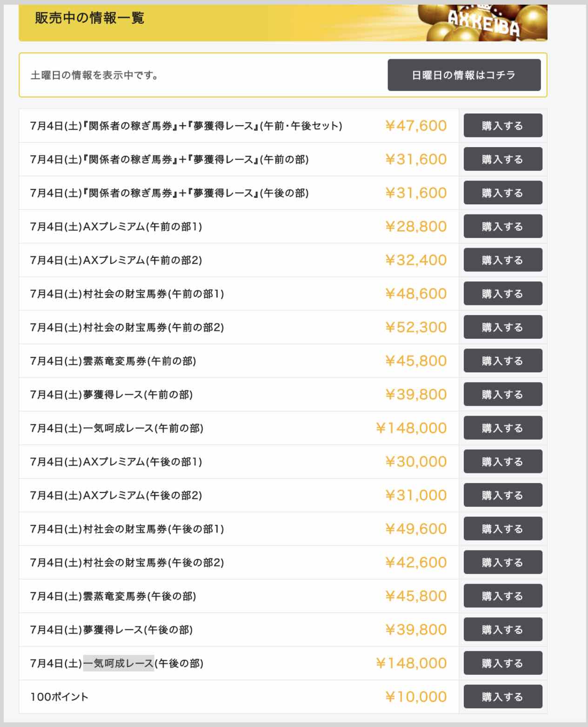Buy 夢獲得レース 午後の部
Viewport: 588px width, 727px height.
(x=502, y=629)
